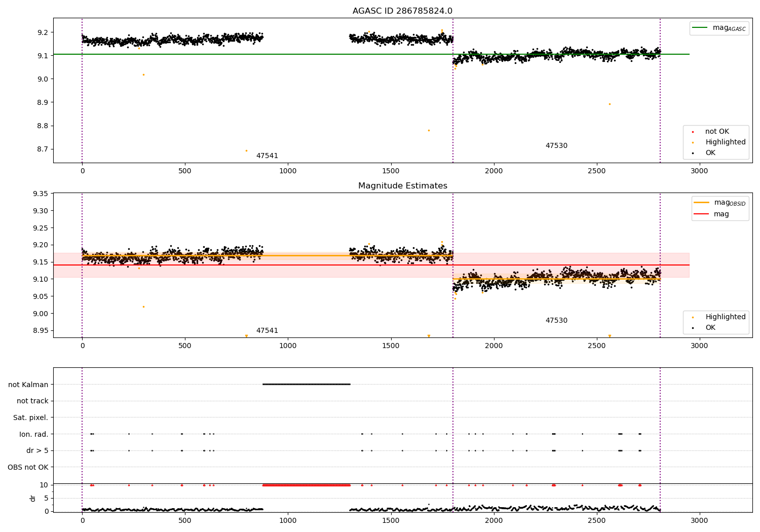
Task: Click the long red bar at dr value 10
Action: click(x=307, y=485)
